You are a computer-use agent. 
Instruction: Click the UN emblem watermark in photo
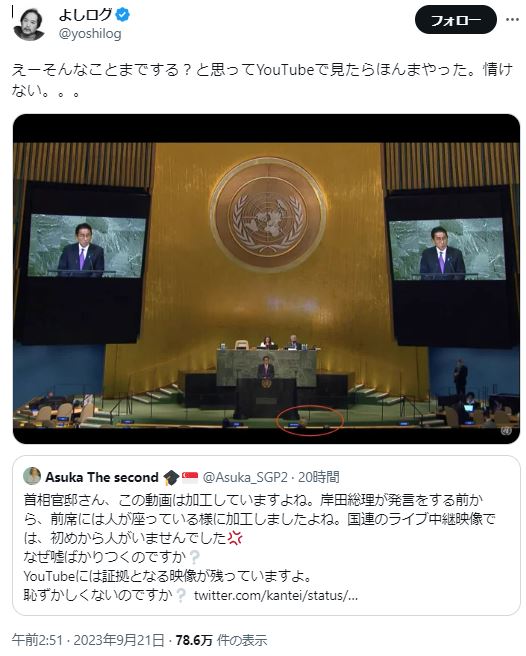click(506, 431)
